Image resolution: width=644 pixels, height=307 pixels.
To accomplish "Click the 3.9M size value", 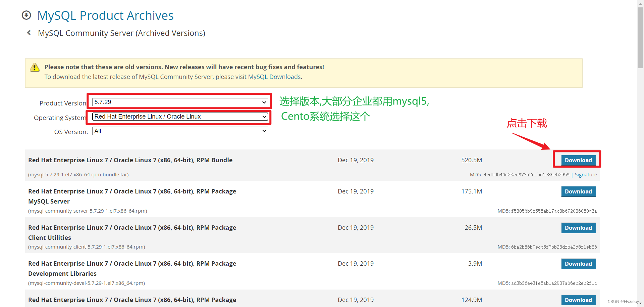I will click(x=475, y=264).
